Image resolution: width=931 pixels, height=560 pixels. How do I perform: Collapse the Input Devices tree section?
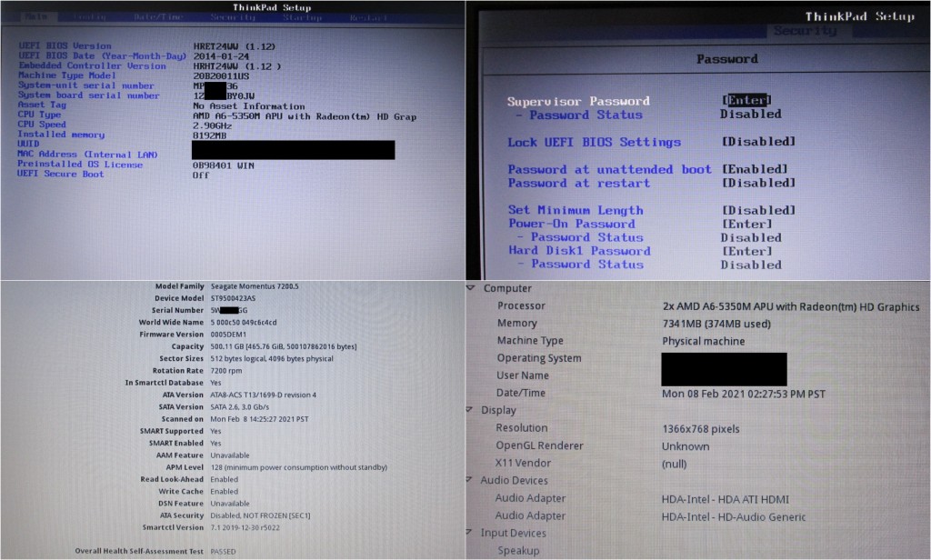click(x=469, y=533)
